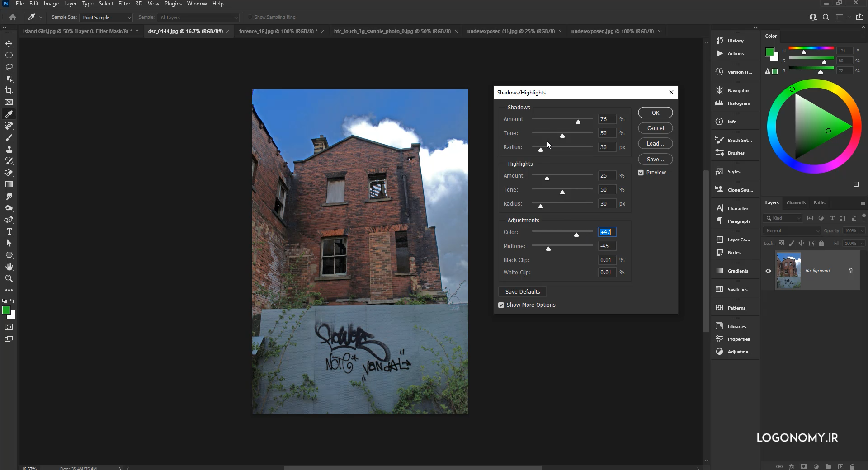
Task: Open the Color panel menu
Action: pos(863,36)
